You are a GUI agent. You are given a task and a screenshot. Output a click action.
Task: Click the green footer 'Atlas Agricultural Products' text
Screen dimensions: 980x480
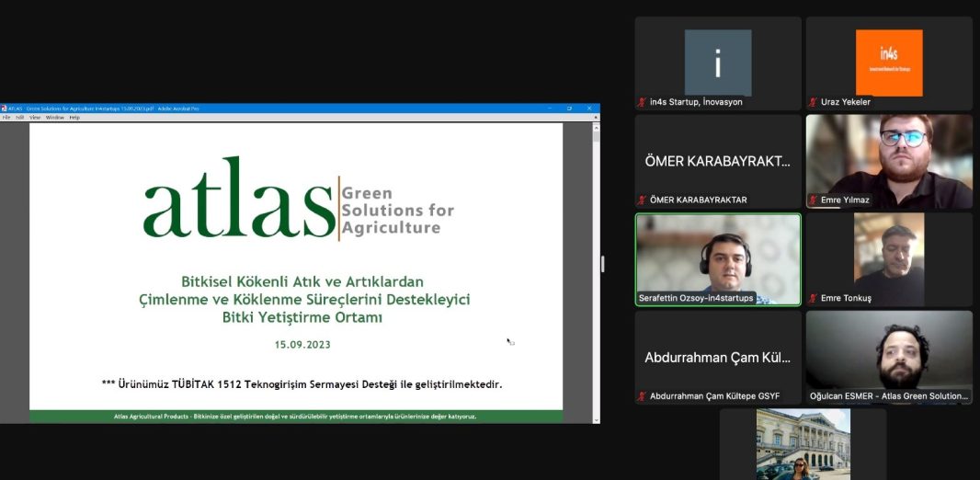coord(296,417)
